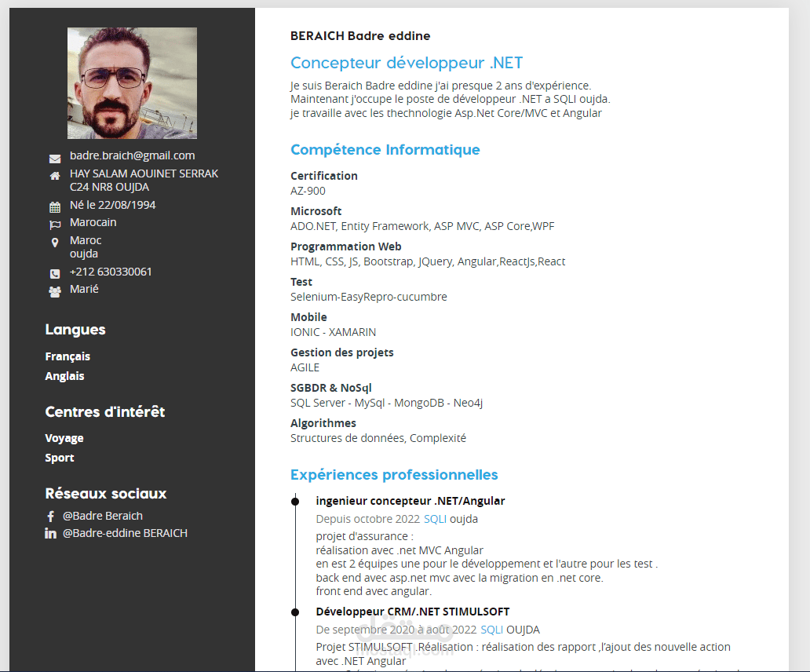
Task: Click Selenium-EasyRepro-cucumbre text
Action: 369,297
